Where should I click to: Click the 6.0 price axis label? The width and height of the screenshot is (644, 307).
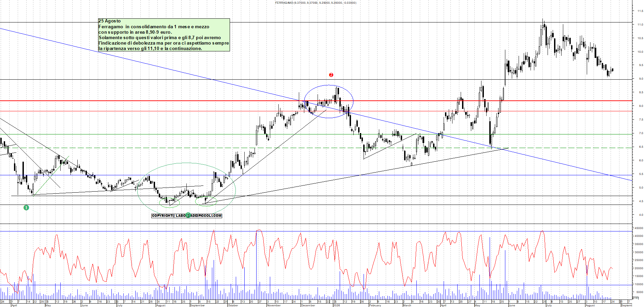[641, 160]
